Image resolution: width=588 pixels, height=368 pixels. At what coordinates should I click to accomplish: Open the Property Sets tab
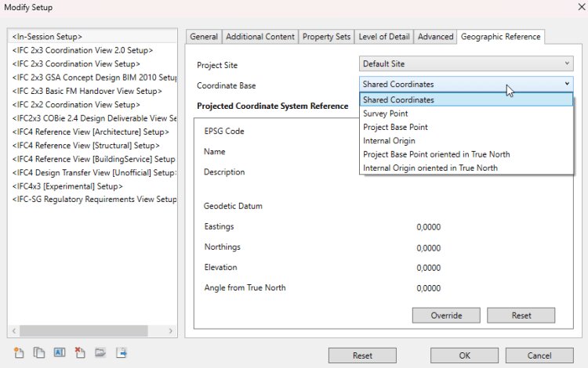(x=326, y=37)
